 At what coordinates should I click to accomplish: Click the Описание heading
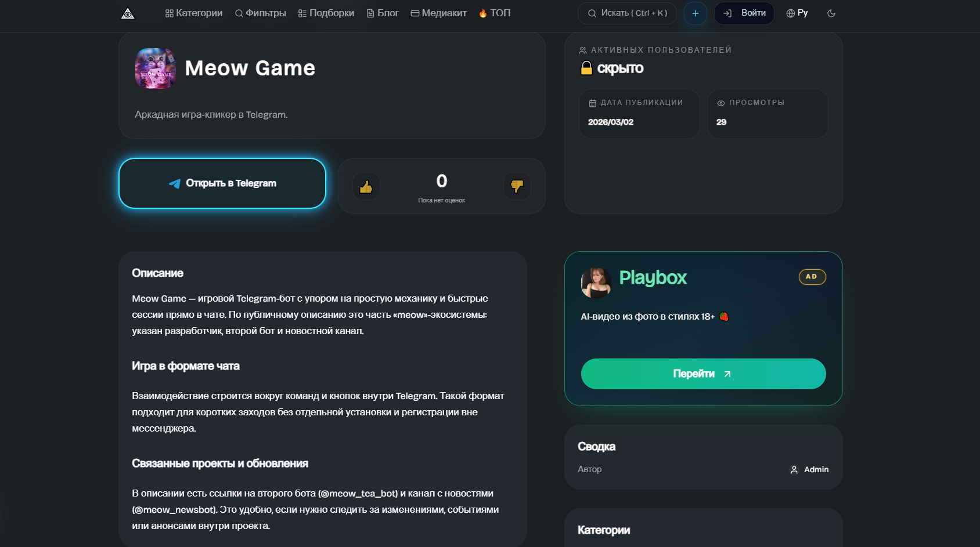(x=158, y=273)
